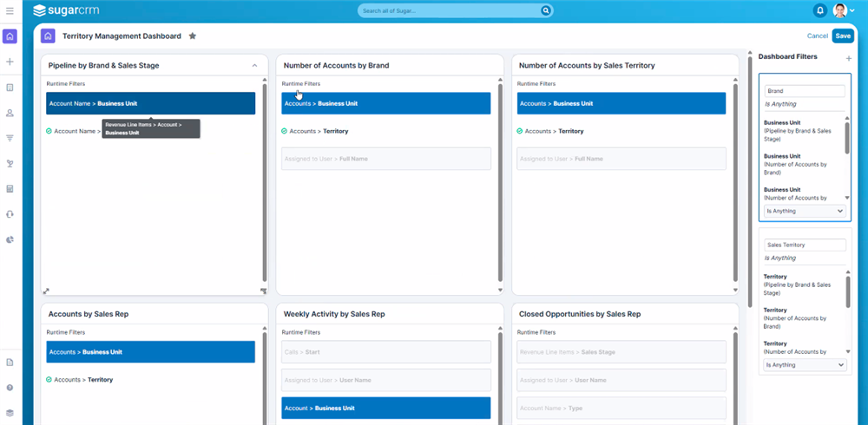868x425 pixels.
Task: Select Account > Business Unit in Weekly Activity dashlet
Action: [x=385, y=408]
